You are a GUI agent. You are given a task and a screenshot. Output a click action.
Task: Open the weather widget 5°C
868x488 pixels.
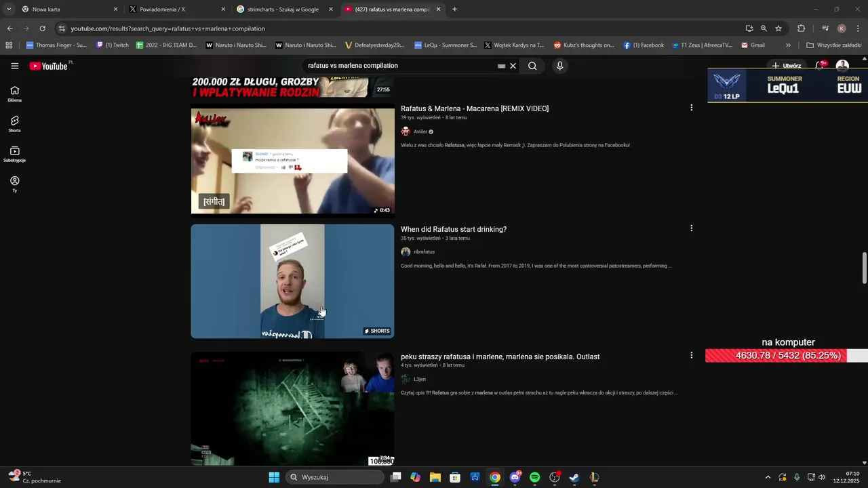35,477
